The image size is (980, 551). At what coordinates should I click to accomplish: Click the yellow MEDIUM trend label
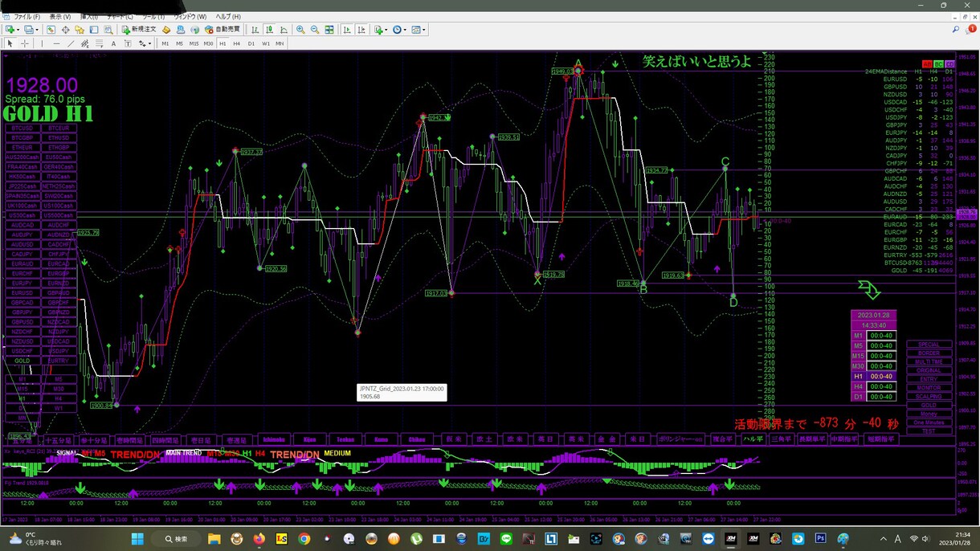(337, 454)
